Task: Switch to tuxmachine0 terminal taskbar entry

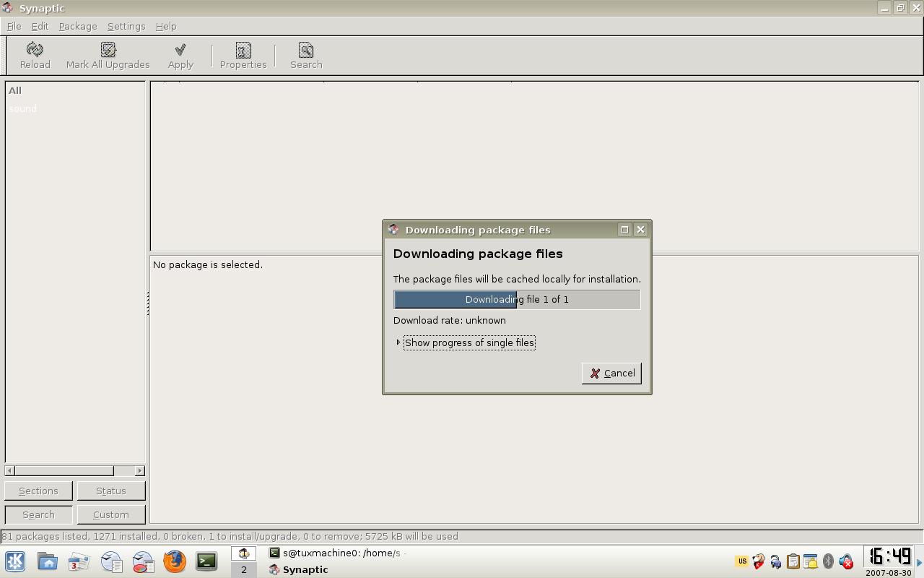Action: point(335,553)
